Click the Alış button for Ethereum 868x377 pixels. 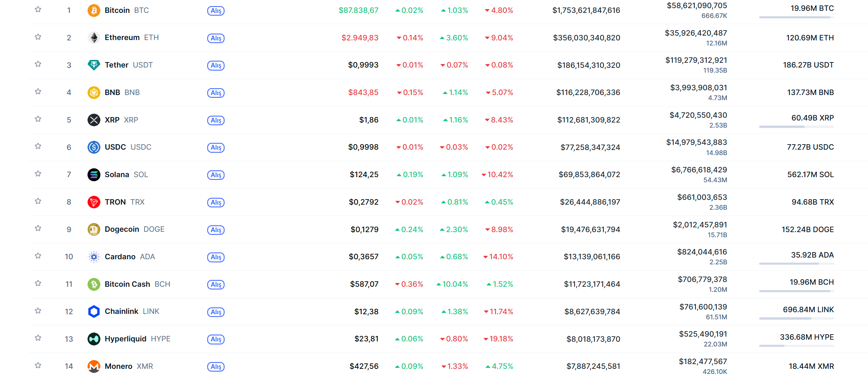click(216, 38)
